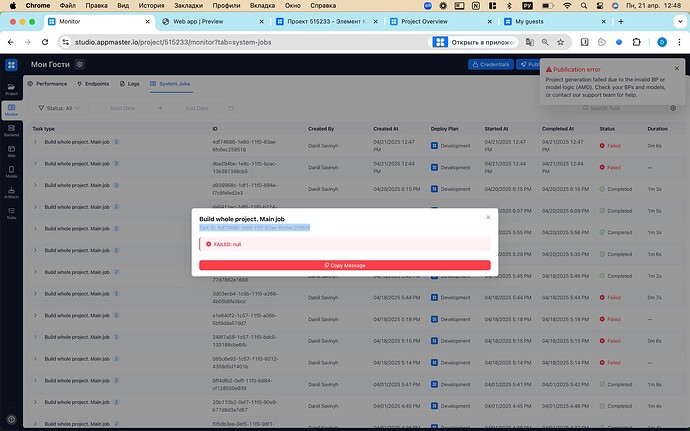Screen dimensions: 690x431
Task: Open a new browser tab
Action: pyautogui.click(x=621, y=21)
